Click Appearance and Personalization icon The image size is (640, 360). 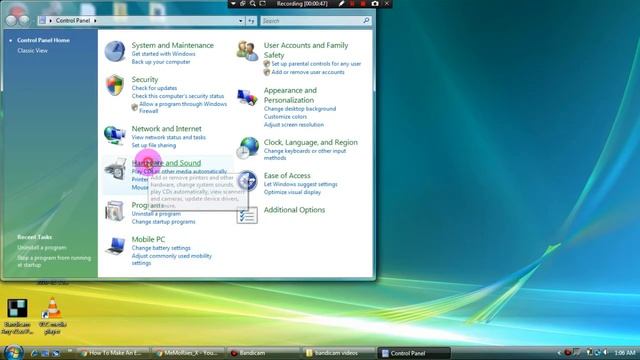point(247,97)
